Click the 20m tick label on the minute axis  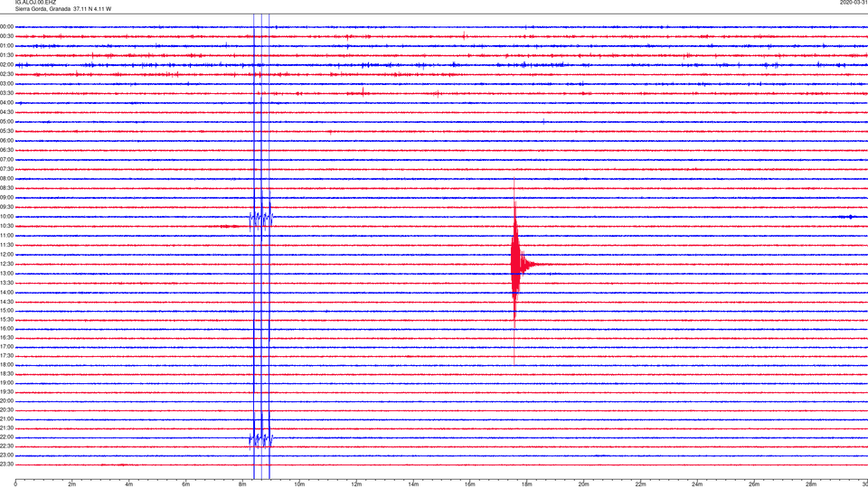point(583,484)
